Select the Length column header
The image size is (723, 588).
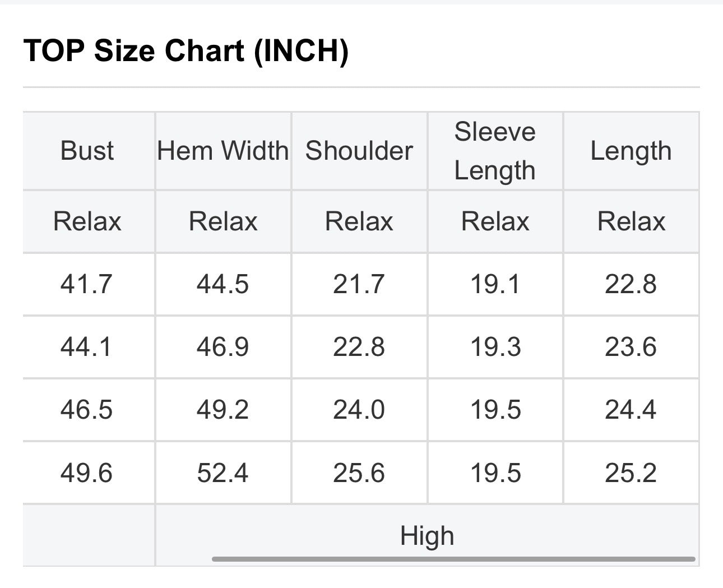(631, 151)
